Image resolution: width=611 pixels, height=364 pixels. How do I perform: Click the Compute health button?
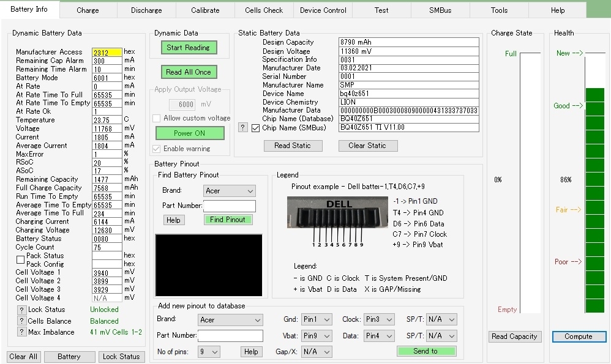(x=578, y=336)
